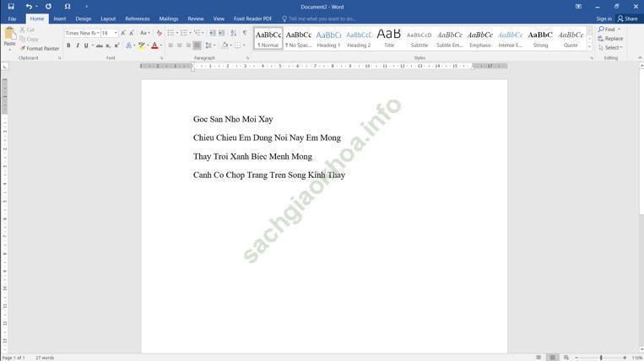Apply strikethrough formatting
Screen dimensions: 644x361
click(99, 46)
